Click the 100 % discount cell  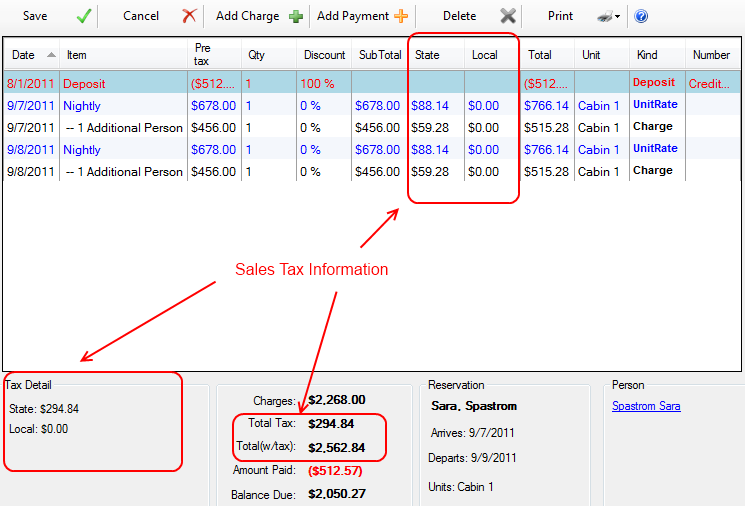317,84
